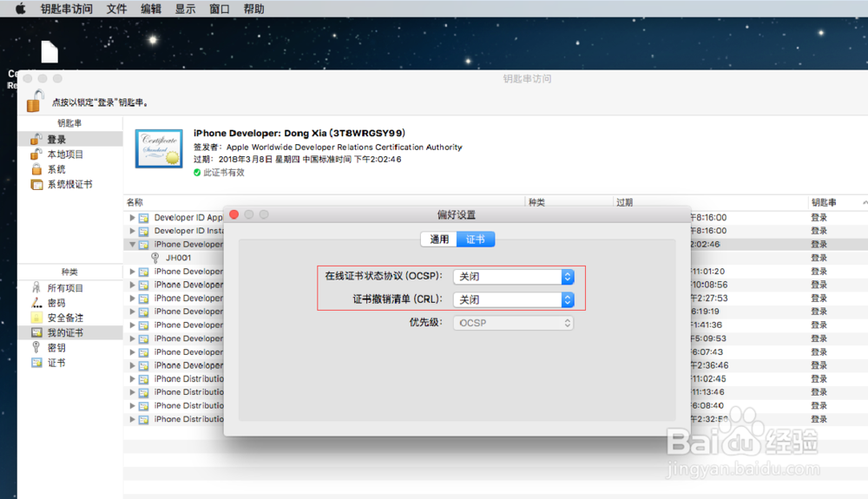This screenshot has width=868, height=499.
Task: Show the 密码 category
Action: point(69,303)
